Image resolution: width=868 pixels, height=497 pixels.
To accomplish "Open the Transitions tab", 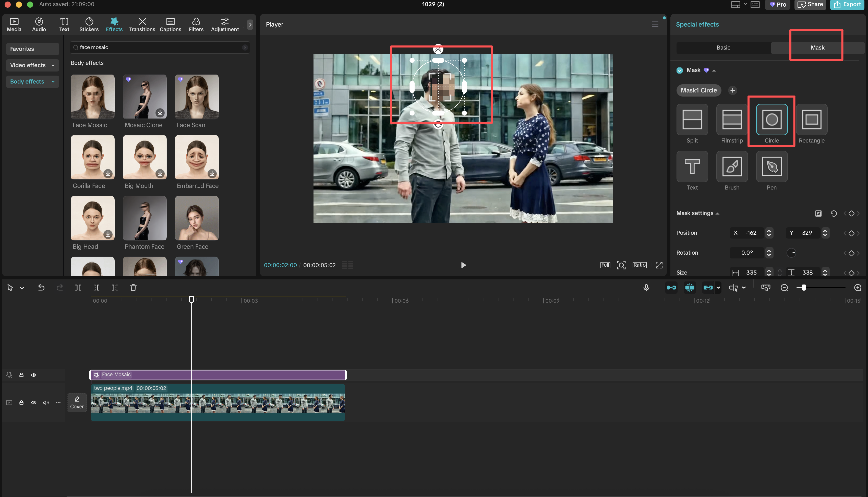I will pos(142,25).
